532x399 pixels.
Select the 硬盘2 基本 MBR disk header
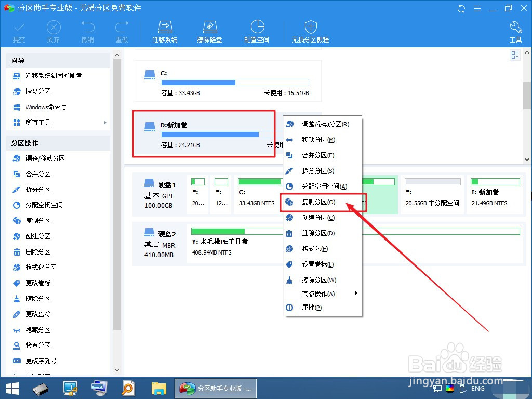coord(159,244)
